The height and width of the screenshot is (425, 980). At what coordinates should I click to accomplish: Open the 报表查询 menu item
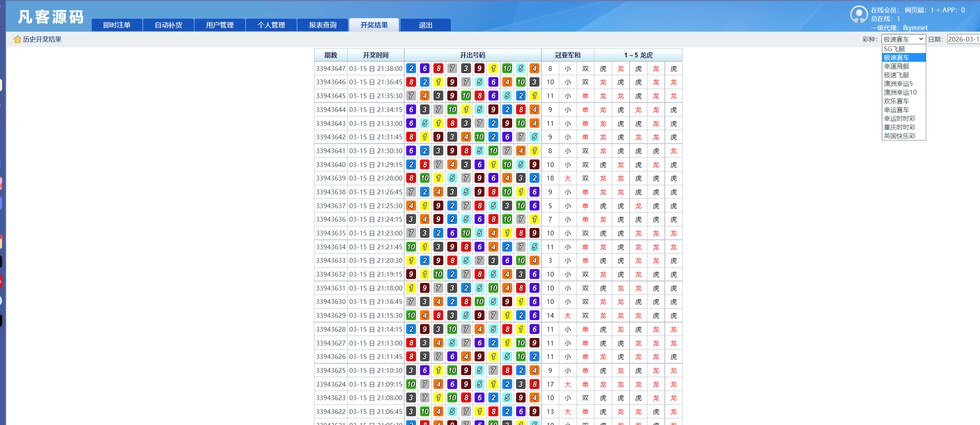[x=322, y=25]
